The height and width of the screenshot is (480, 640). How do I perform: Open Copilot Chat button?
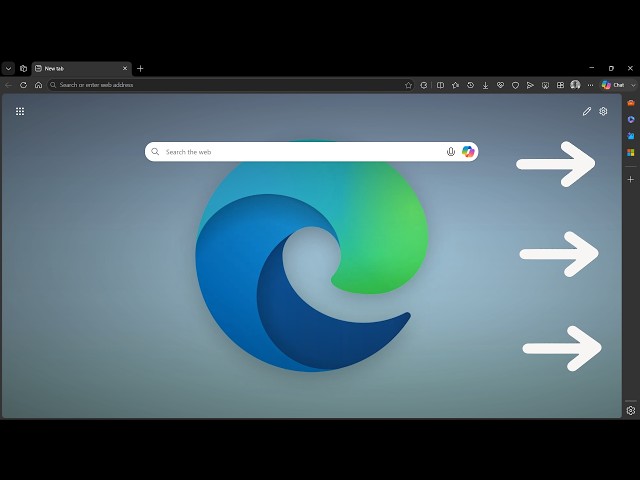click(613, 85)
